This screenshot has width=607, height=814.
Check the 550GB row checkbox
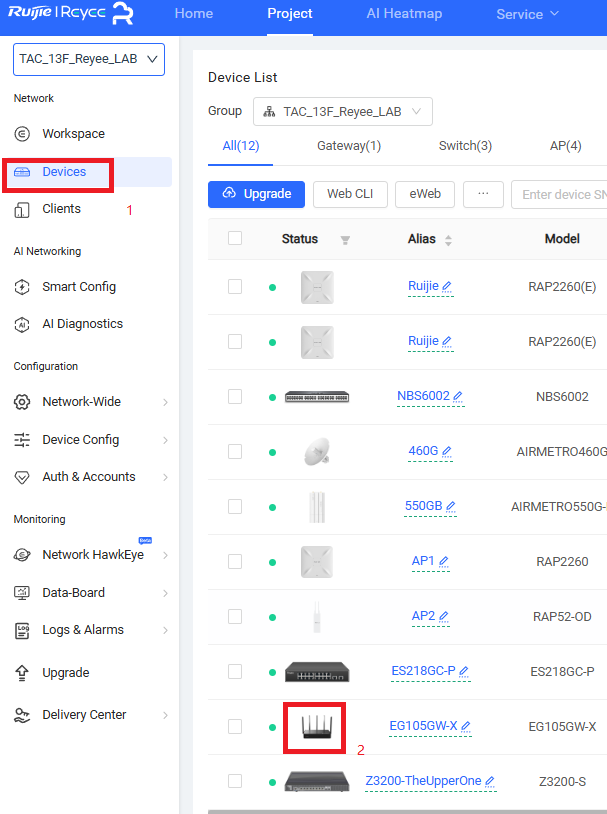pyautogui.click(x=235, y=507)
